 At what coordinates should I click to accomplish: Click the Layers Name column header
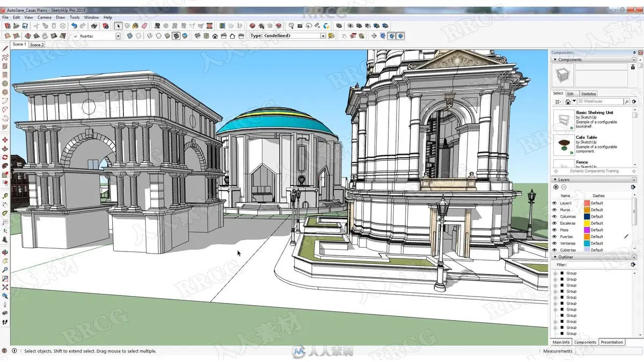point(565,196)
